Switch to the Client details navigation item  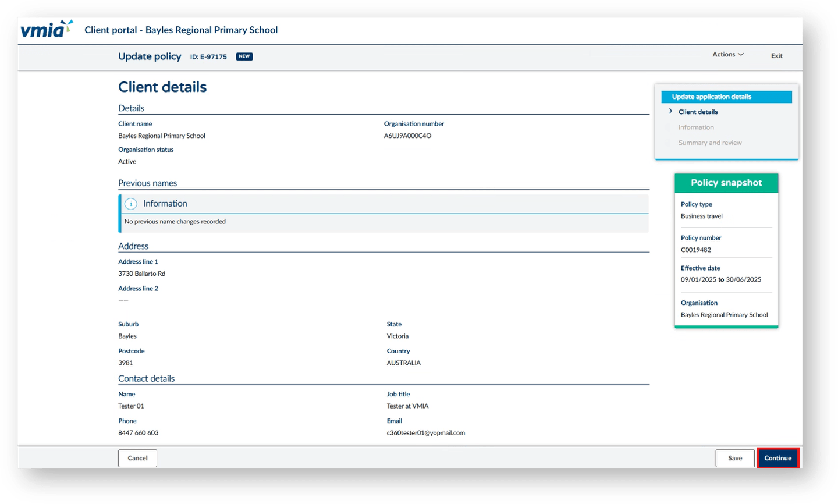click(698, 112)
